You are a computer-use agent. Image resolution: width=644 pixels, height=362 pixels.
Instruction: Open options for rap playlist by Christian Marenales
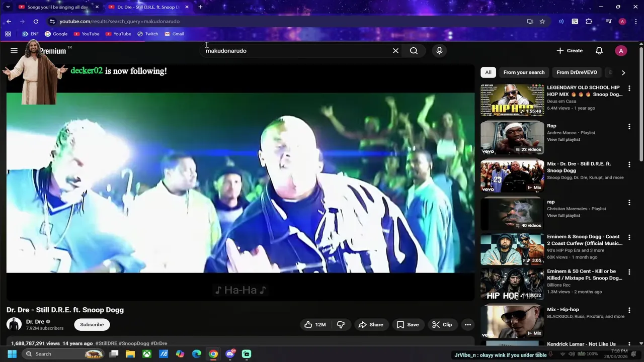click(x=629, y=202)
